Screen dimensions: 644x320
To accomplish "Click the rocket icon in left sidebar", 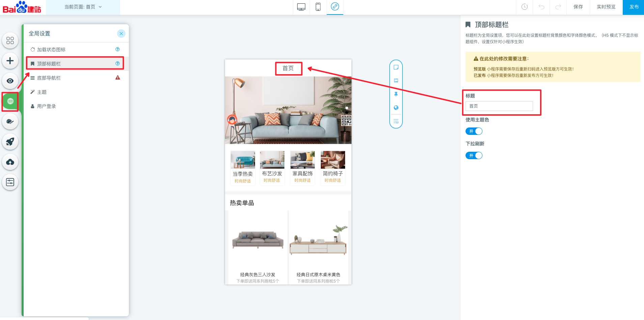I will point(10,142).
